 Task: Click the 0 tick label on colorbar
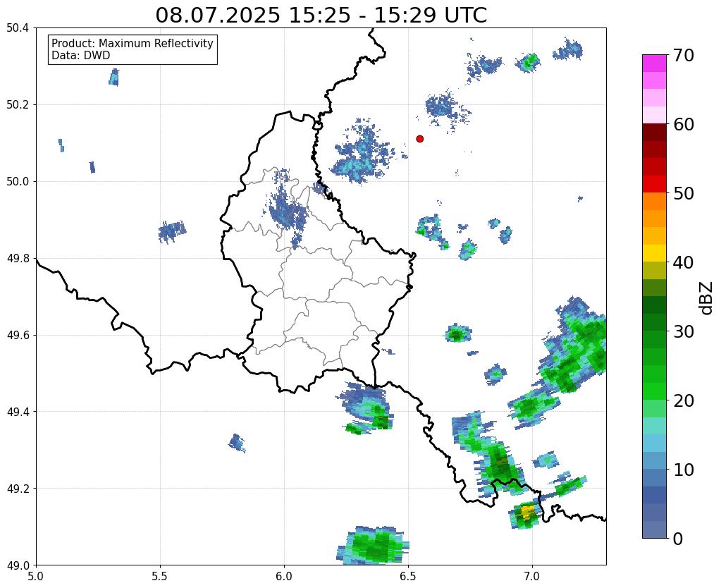(678, 539)
